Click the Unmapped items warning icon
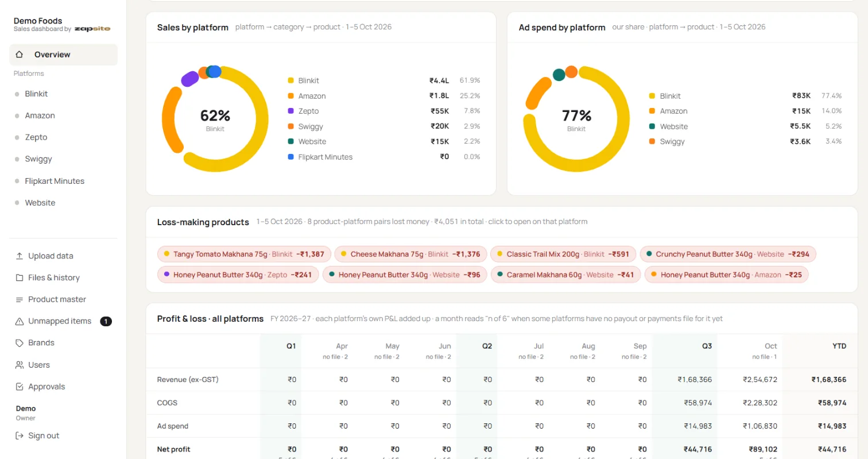Screen dimensions: 868x459 click(20, 322)
